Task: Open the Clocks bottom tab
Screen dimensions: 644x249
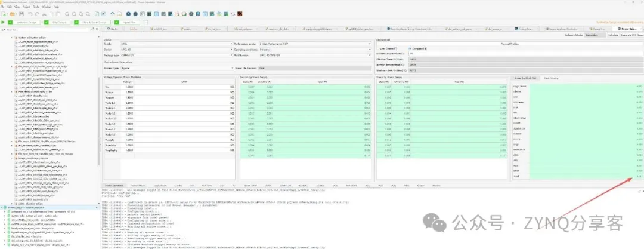Action: pos(179,186)
